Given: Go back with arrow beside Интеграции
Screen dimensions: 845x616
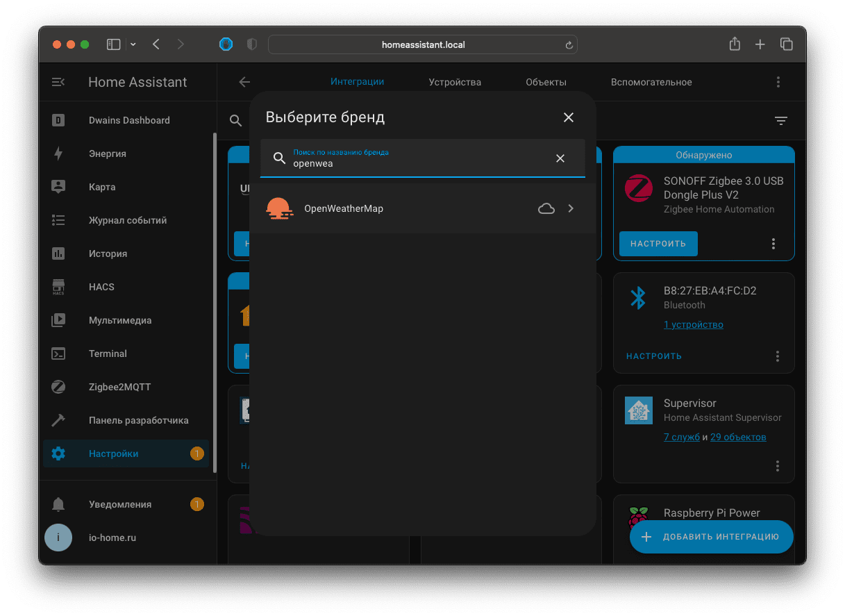Looking at the screenshot, I should 244,82.
